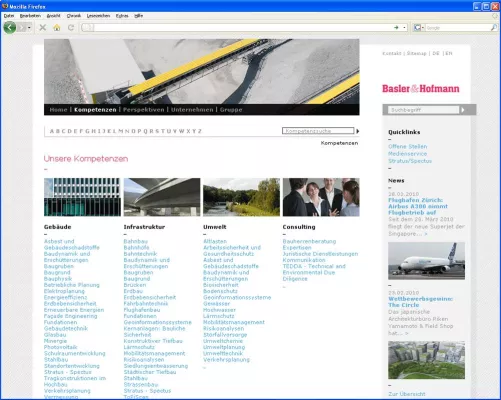Click the Stop loading X icon

(43, 28)
